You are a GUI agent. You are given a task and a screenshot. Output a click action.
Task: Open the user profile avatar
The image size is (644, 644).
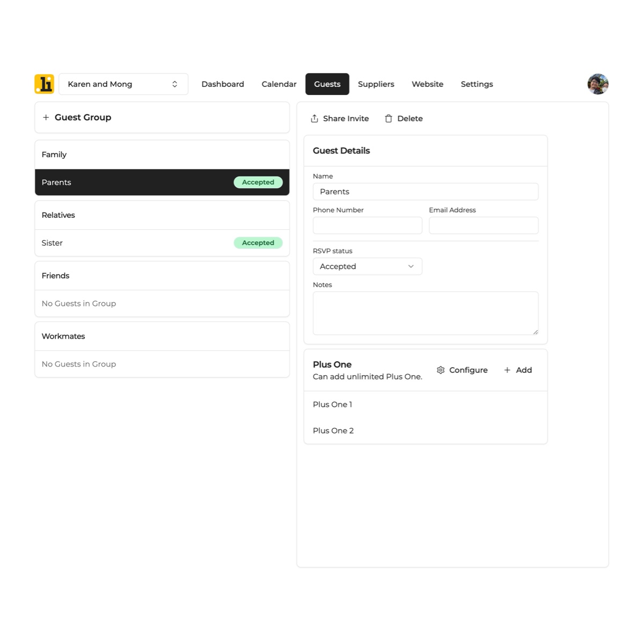coord(598,84)
